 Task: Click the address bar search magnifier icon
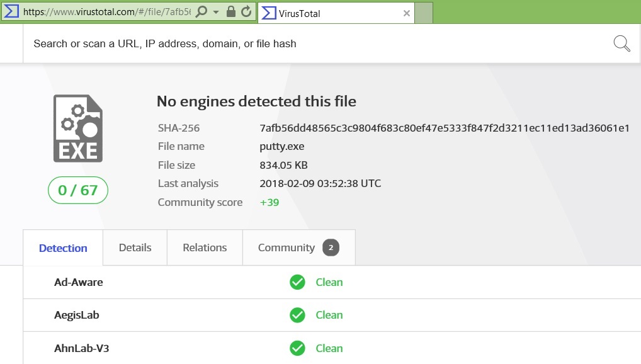pyautogui.click(x=201, y=11)
